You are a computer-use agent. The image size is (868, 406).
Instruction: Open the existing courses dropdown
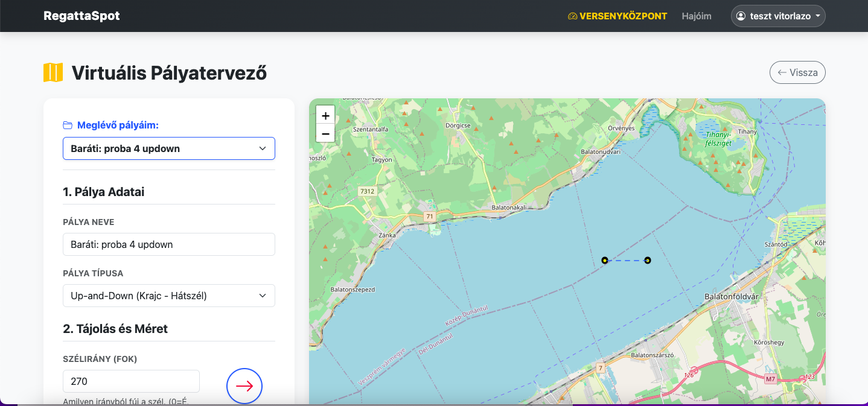(x=169, y=148)
